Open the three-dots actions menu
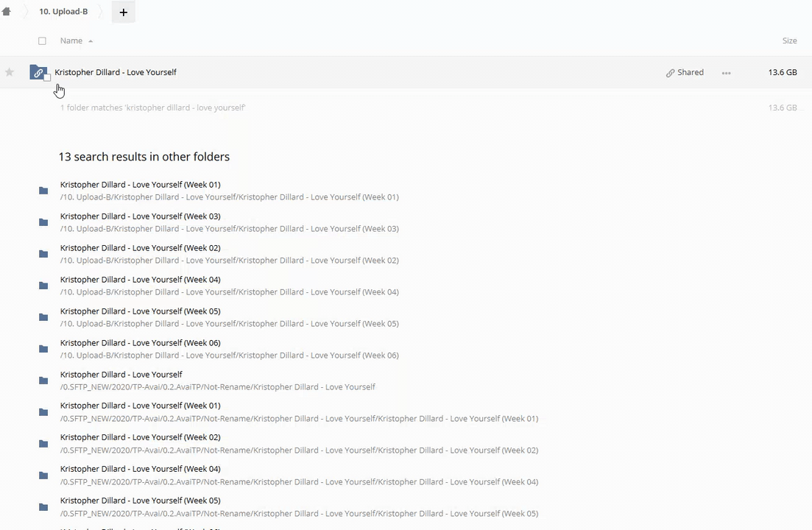The height and width of the screenshot is (530, 812). tap(726, 73)
